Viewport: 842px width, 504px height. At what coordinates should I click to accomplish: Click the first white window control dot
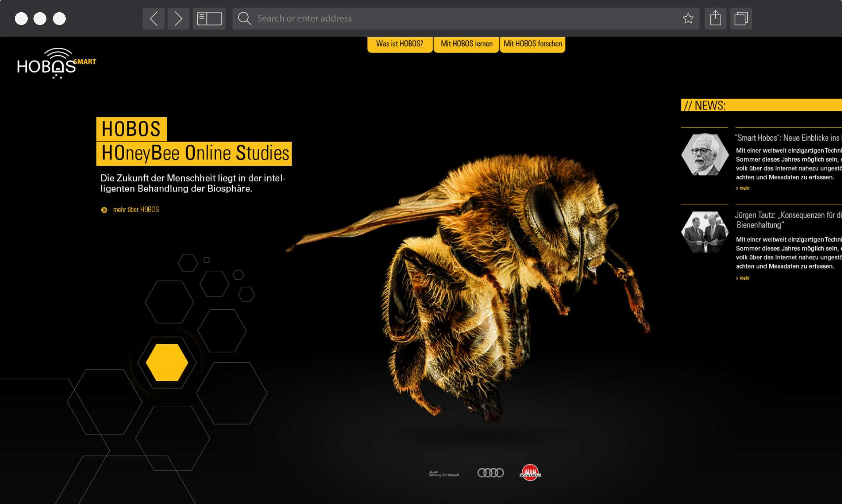tap(21, 18)
